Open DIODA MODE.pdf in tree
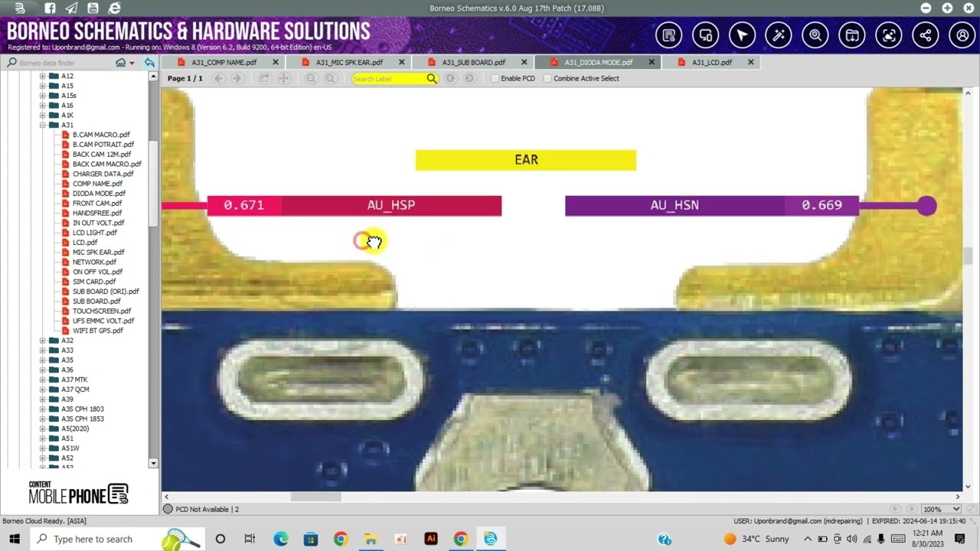980x551 pixels. (99, 194)
